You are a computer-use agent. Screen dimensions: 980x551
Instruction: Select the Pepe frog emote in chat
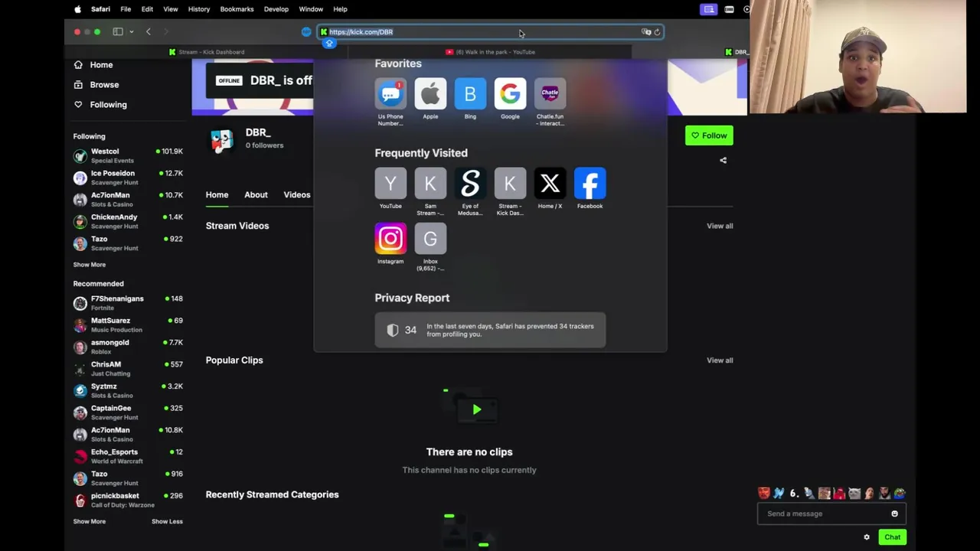(x=900, y=494)
